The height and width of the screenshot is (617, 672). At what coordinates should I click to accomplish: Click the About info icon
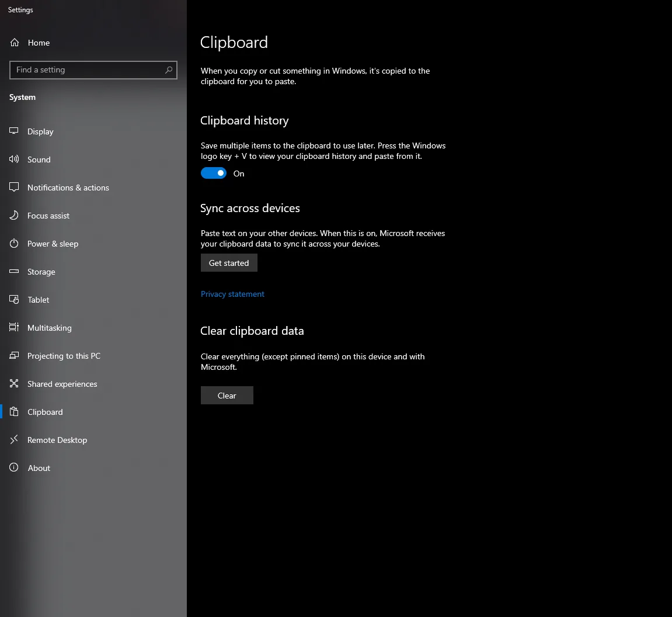click(14, 468)
